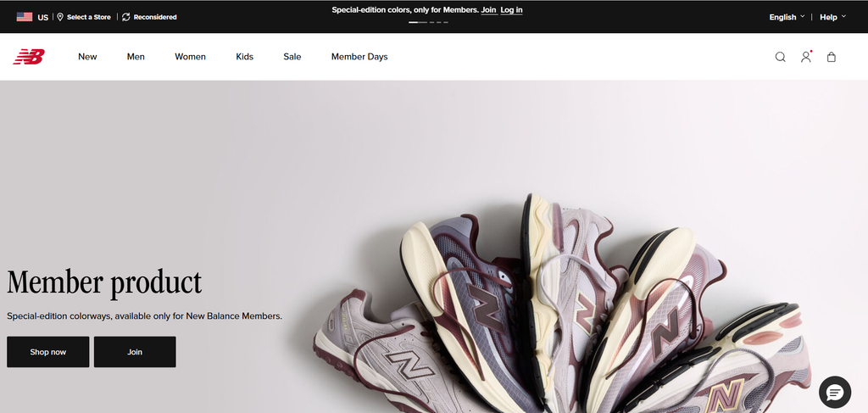
Task: Follow the Join link in top banner
Action: point(489,10)
